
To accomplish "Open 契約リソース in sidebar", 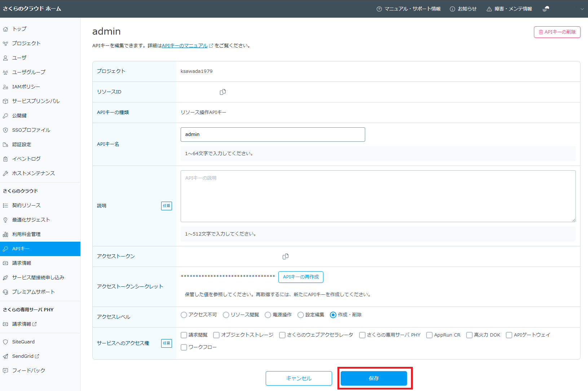I will (x=40, y=206).
